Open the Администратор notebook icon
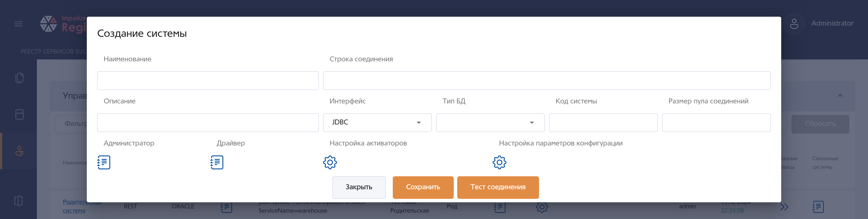 pyautogui.click(x=104, y=162)
